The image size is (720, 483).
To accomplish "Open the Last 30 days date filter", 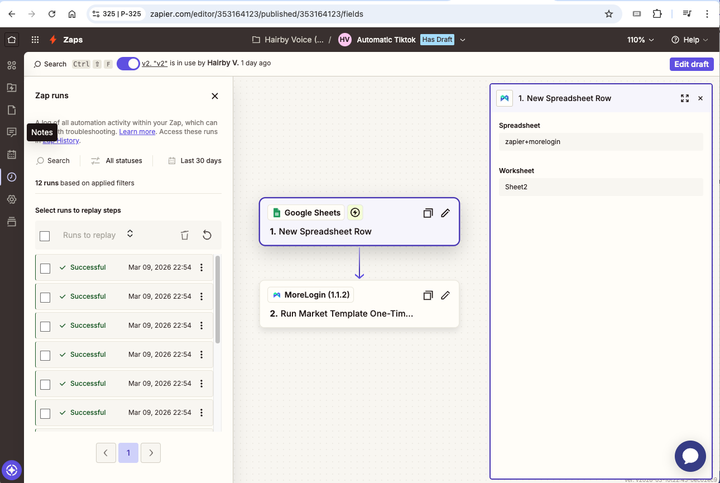I will point(195,161).
